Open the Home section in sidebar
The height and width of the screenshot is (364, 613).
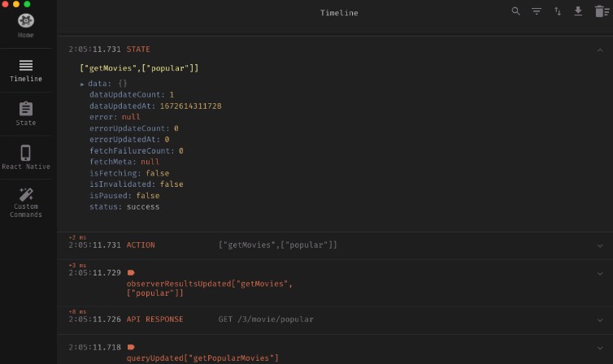click(x=26, y=26)
